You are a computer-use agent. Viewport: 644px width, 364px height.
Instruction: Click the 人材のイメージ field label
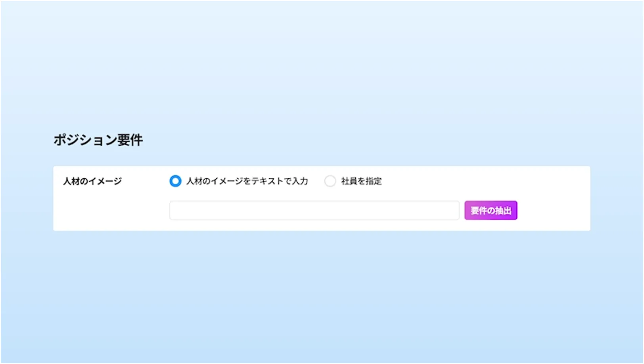[x=92, y=181]
